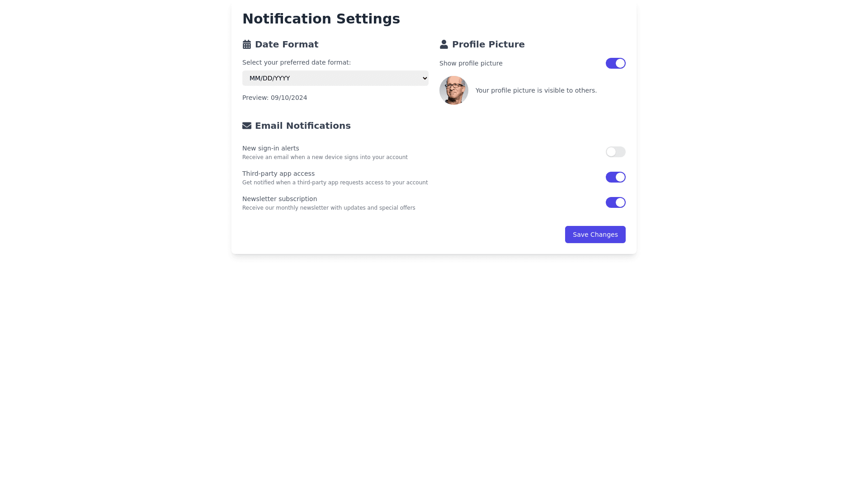
Task: Click the 'Newsletter subscription' label
Action: click(x=279, y=199)
